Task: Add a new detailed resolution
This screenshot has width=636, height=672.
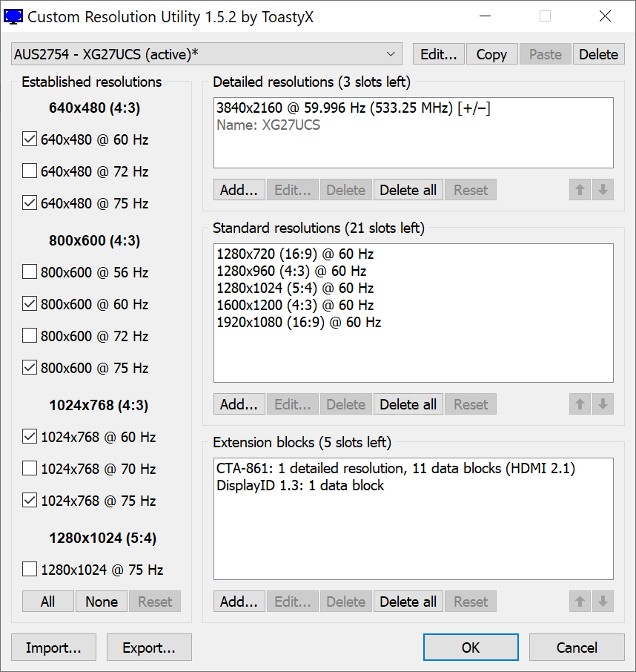Action: click(x=239, y=190)
